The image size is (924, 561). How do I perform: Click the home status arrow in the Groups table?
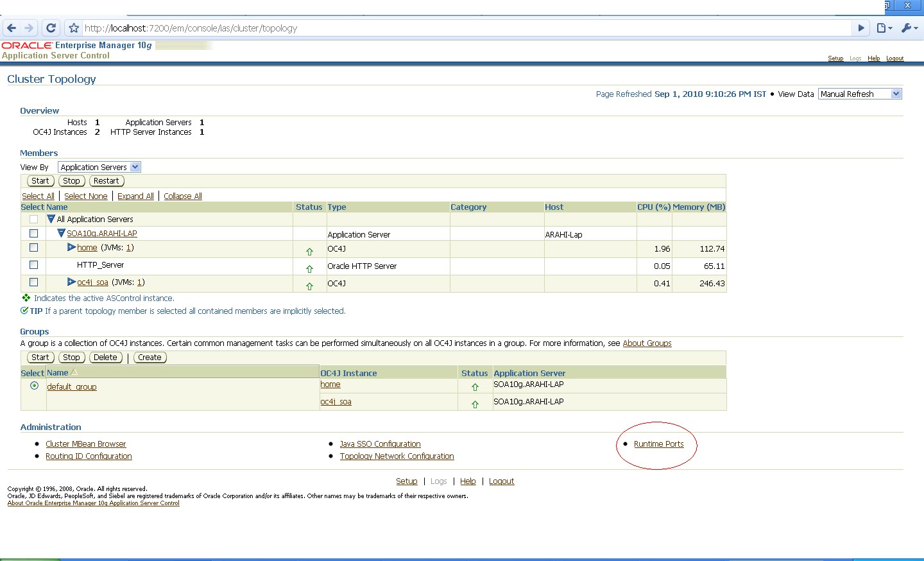(x=475, y=387)
